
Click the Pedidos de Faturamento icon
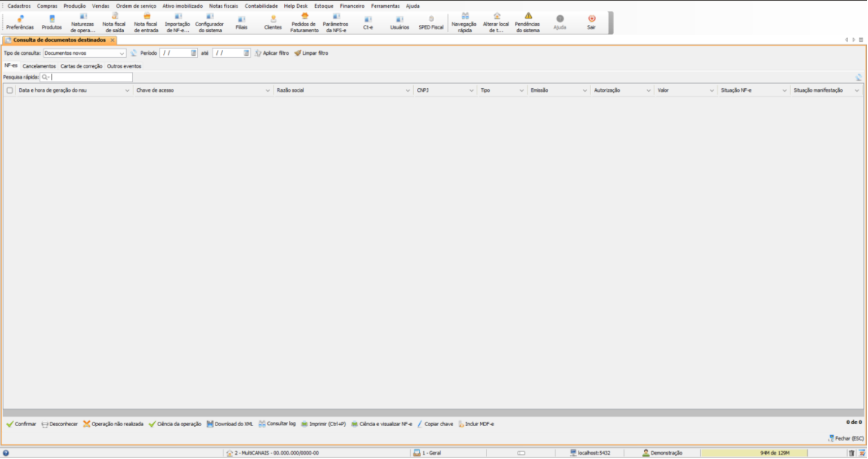pyautogui.click(x=305, y=17)
